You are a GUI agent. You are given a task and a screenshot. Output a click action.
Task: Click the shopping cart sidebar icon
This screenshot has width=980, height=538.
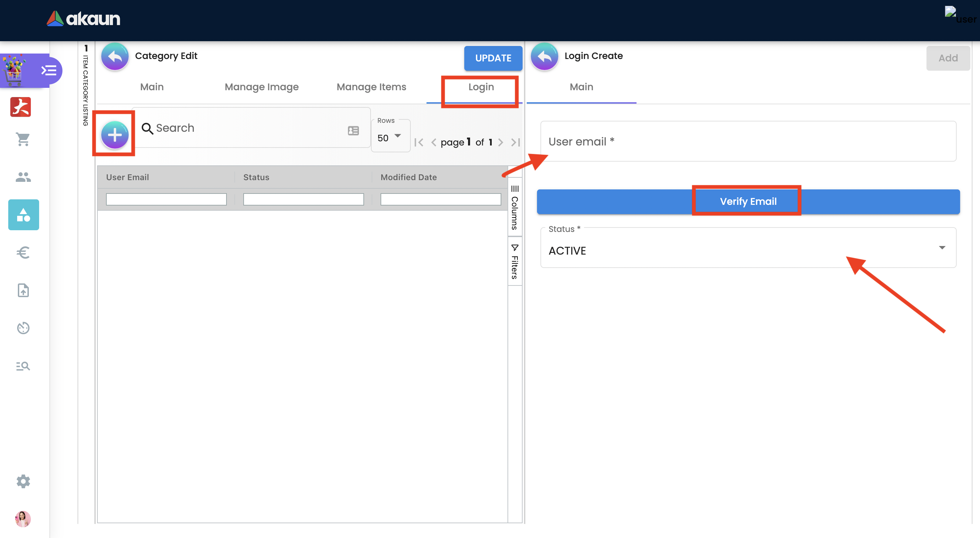coord(23,139)
